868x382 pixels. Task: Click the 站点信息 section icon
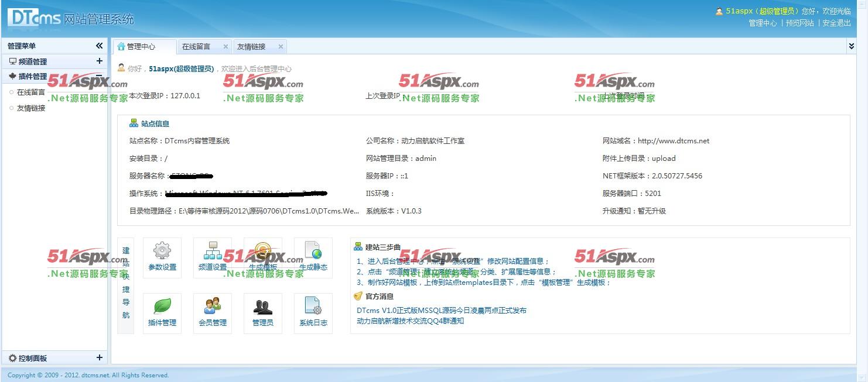coord(134,123)
